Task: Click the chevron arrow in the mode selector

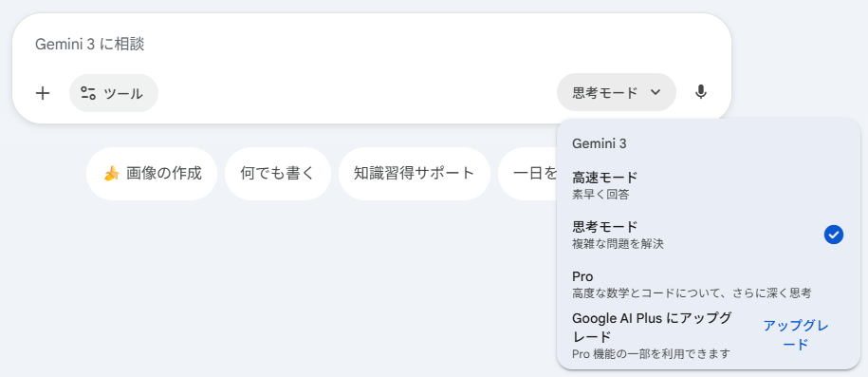Action: coord(656,92)
